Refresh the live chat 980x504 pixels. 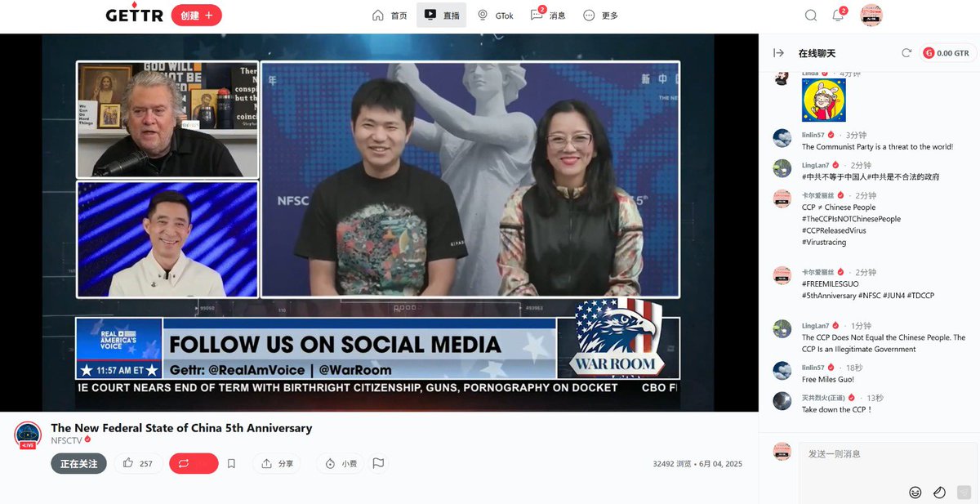906,53
